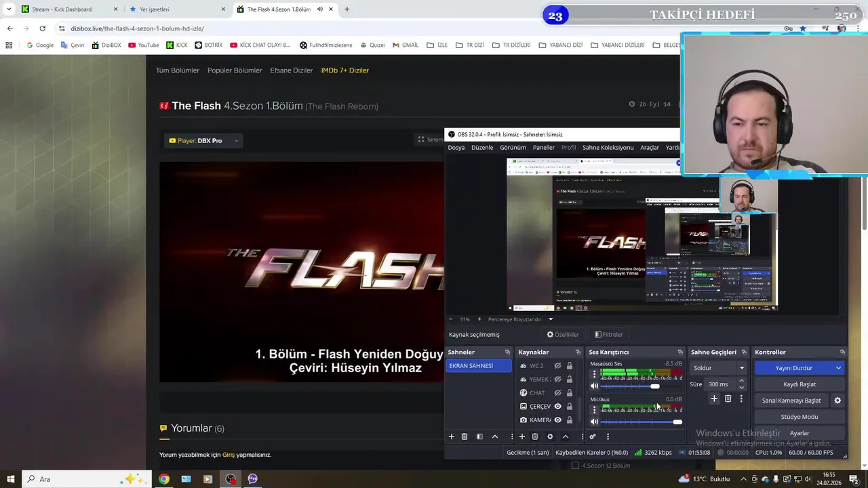Image resolution: width=868 pixels, height=488 pixels.
Task: Hide KAMERA source eye icon
Action: pyautogui.click(x=558, y=420)
